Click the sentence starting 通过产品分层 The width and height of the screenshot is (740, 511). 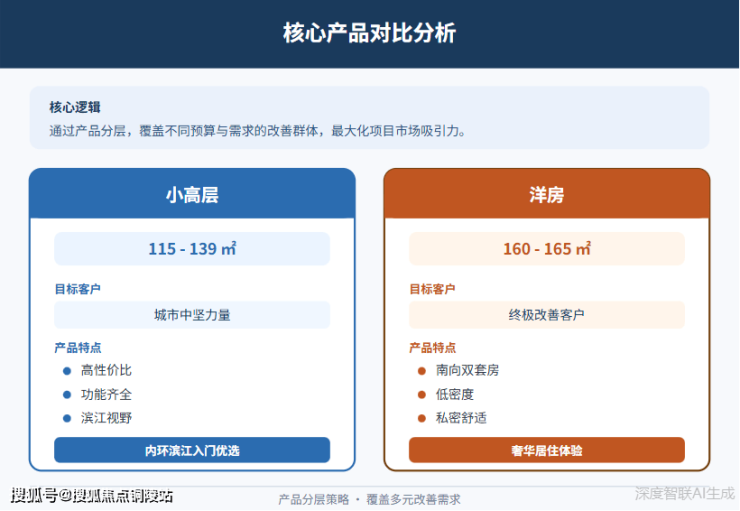[x=258, y=131]
